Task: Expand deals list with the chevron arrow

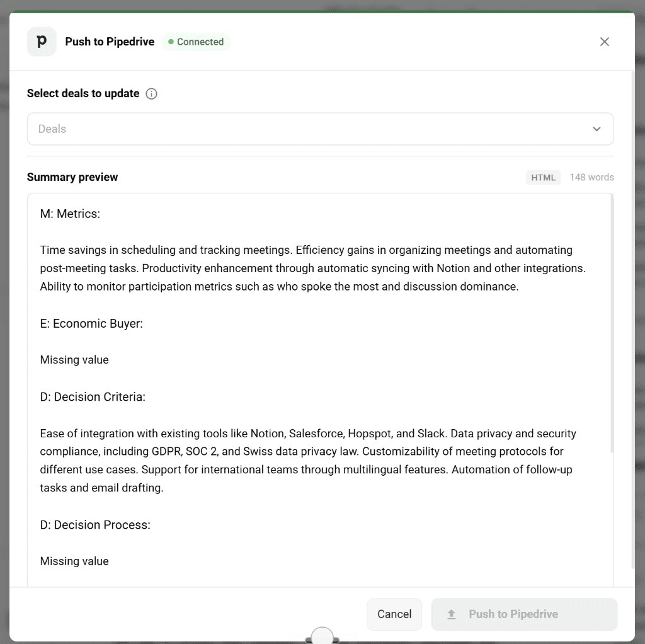Action: point(596,129)
